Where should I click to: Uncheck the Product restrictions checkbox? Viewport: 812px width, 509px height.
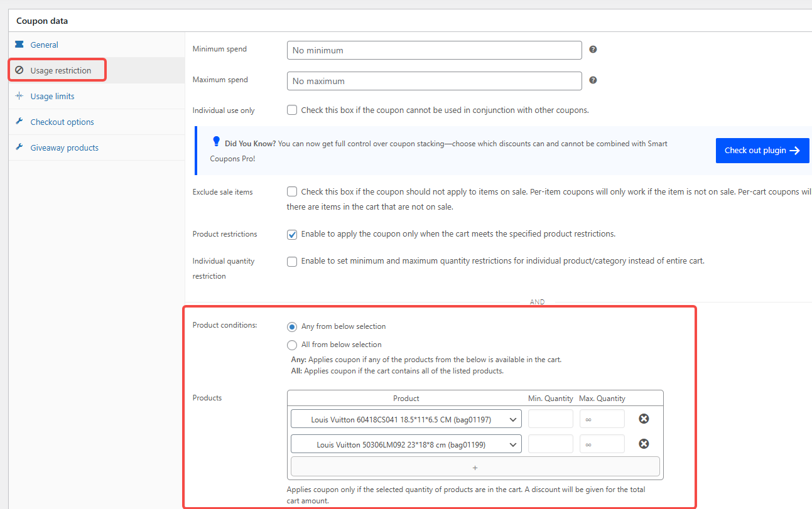click(292, 234)
